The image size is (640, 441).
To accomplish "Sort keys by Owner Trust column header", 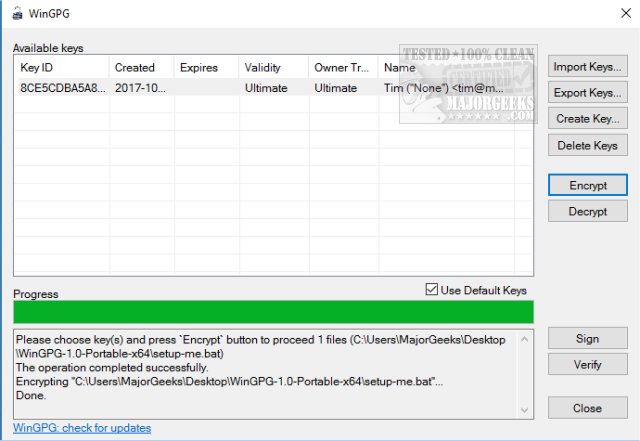I will point(344,67).
